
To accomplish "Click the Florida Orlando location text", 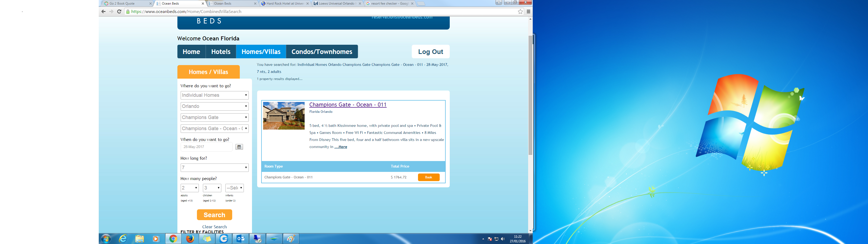I will coord(321,112).
